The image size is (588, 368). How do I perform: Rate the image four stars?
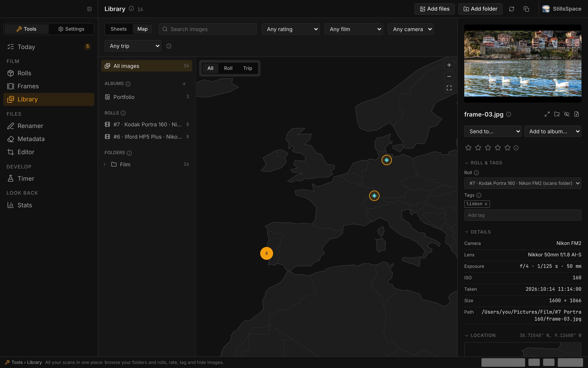(498, 148)
